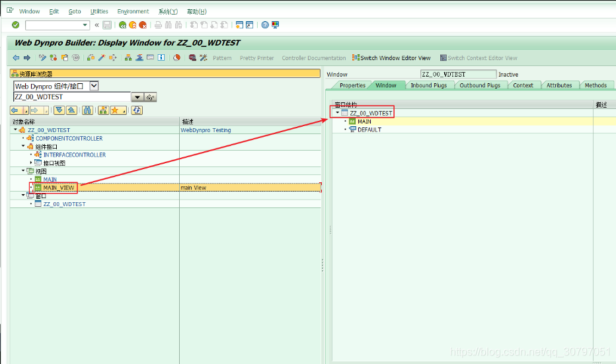Click the Collapse All Nodes button
This screenshot has width=616, height=364.
(71, 110)
